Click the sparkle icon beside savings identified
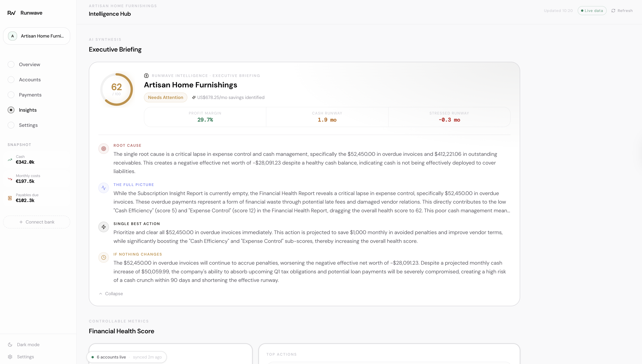 (194, 97)
